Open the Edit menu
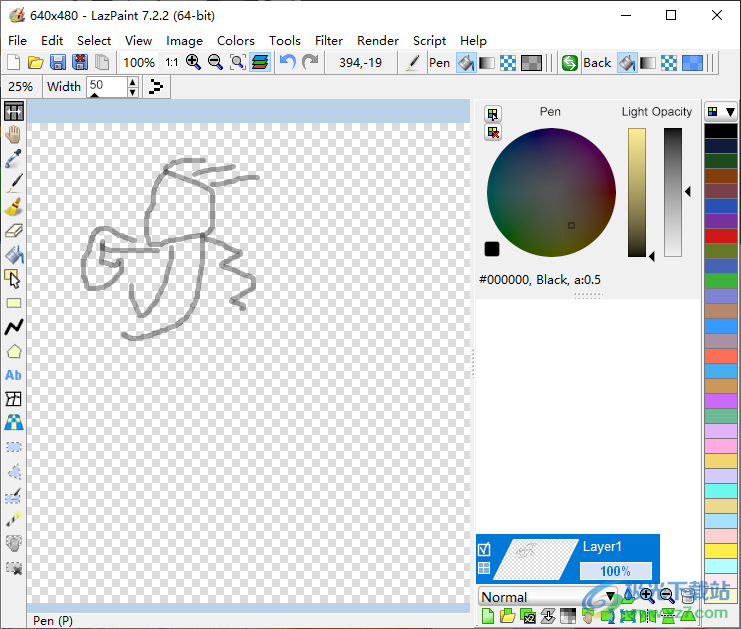Image resolution: width=741 pixels, height=629 pixels. coord(52,41)
